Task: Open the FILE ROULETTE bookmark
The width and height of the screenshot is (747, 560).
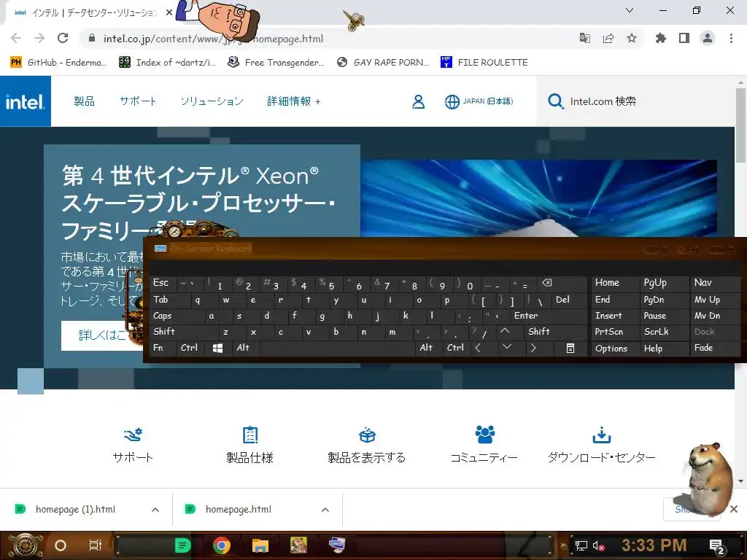Action: pyautogui.click(x=484, y=63)
